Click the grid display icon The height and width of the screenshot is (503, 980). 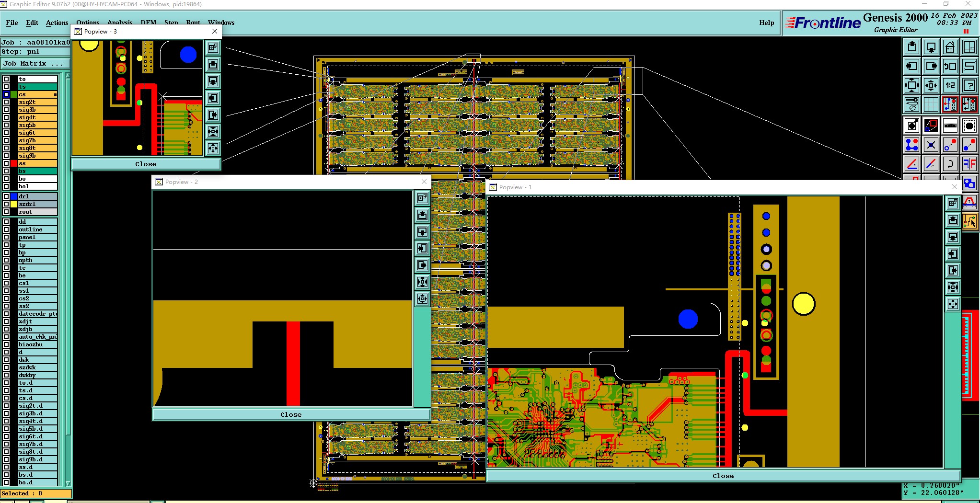931,104
